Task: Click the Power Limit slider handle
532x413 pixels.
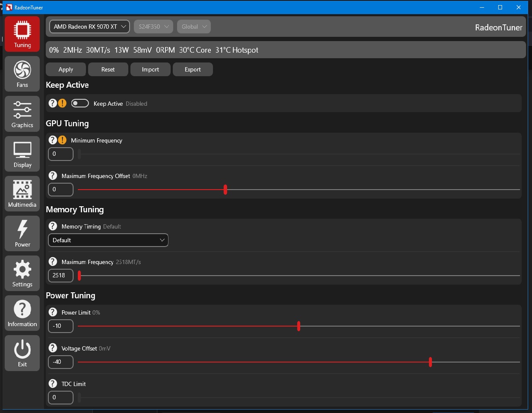Action: click(299, 326)
